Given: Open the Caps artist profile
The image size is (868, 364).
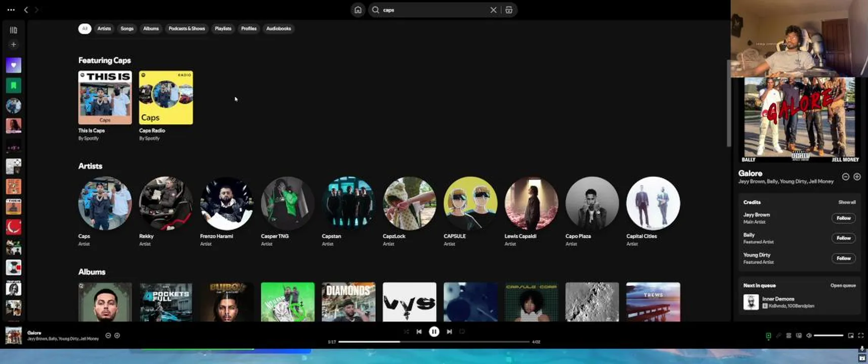Looking at the screenshot, I should coord(105,211).
